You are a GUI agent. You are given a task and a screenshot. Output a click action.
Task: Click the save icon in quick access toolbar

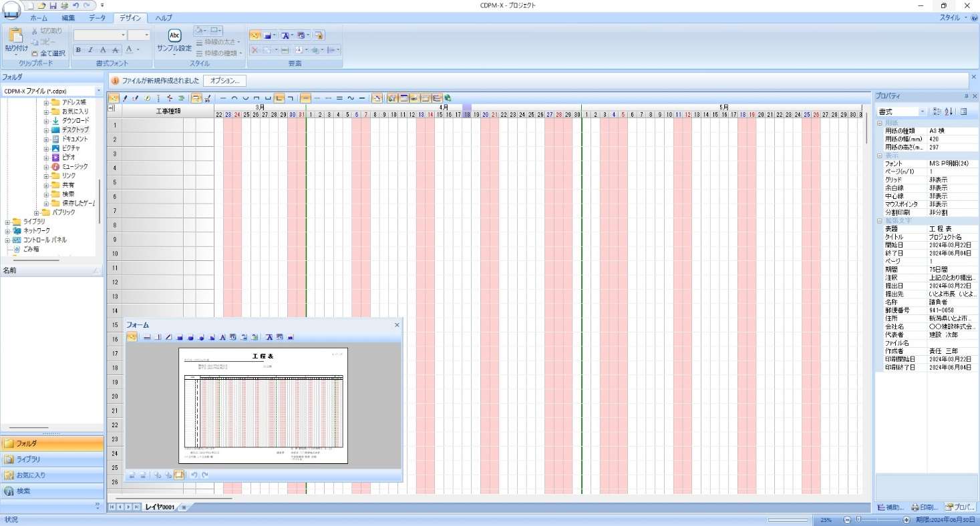tap(53, 5)
